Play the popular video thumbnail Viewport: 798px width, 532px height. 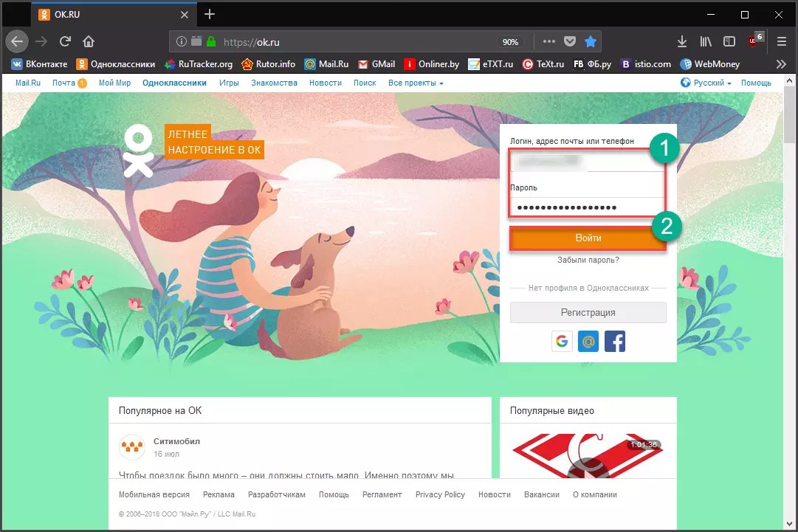coord(588,456)
